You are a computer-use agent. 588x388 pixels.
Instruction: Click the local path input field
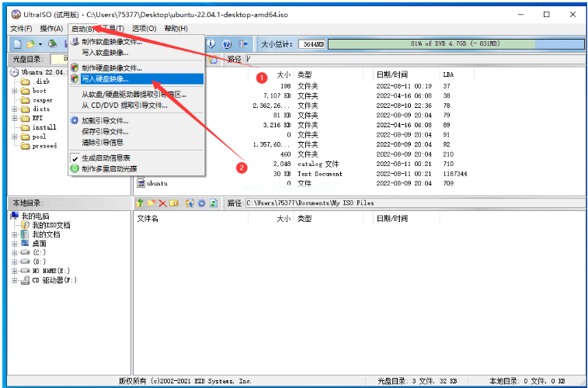[412, 203]
